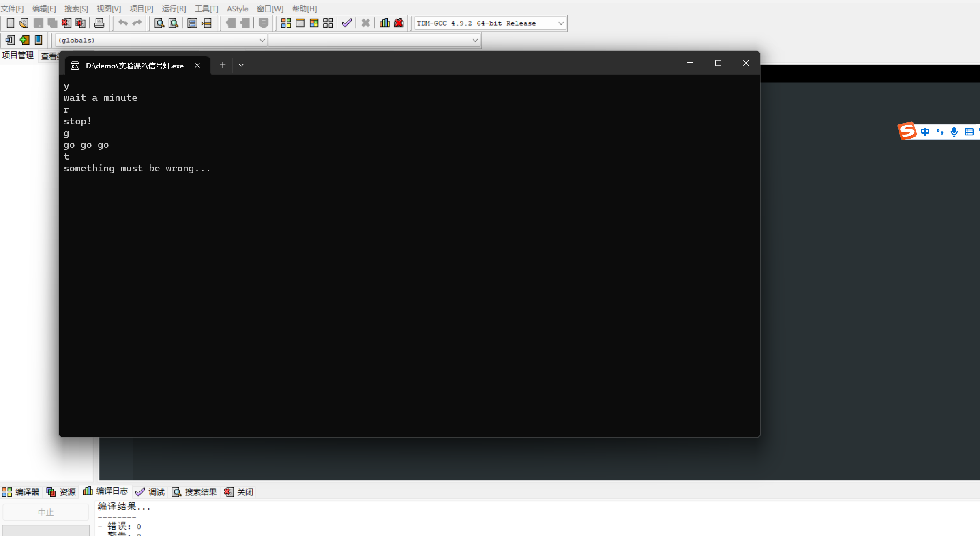Open the 运行[R] menu
This screenshot has height=536, width=980.
pyautogui.click(x=174, y=9)
